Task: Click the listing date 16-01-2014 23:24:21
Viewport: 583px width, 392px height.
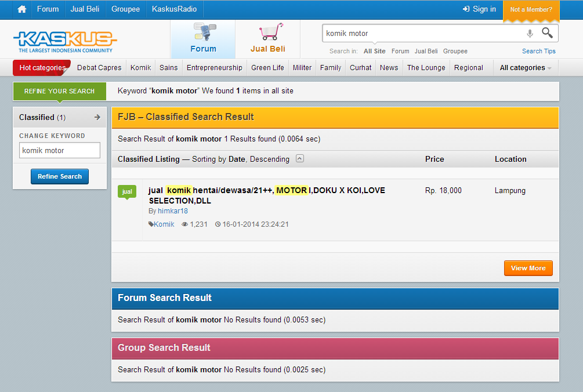Action: pyautogui.click(x=255, y=224)
